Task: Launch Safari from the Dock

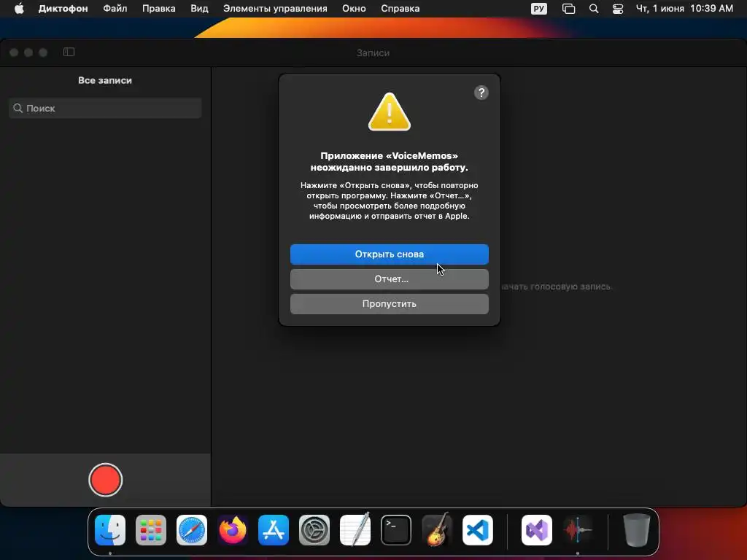Action: (192, 529)
